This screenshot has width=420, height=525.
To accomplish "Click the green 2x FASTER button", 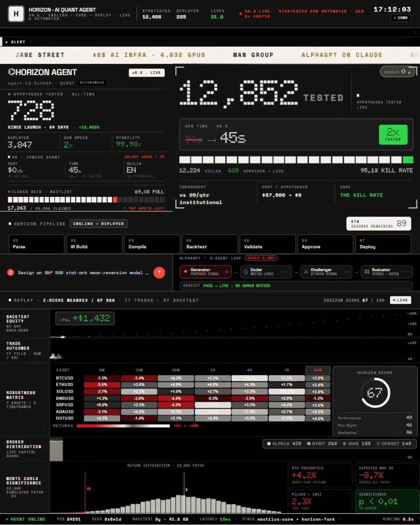I will pyautogui.click(x=393, y=135).
